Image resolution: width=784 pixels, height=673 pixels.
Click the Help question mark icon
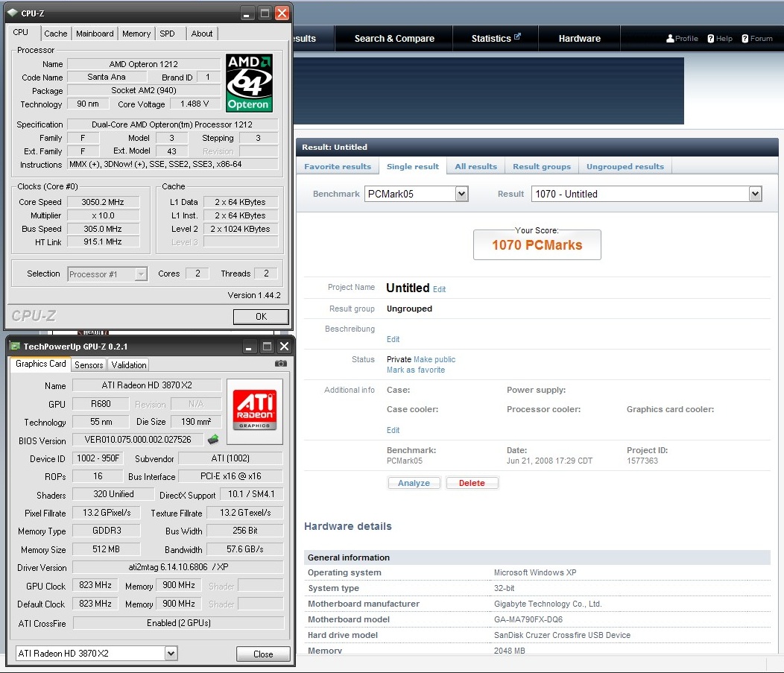pyautogui.click(x=710, y=39)
